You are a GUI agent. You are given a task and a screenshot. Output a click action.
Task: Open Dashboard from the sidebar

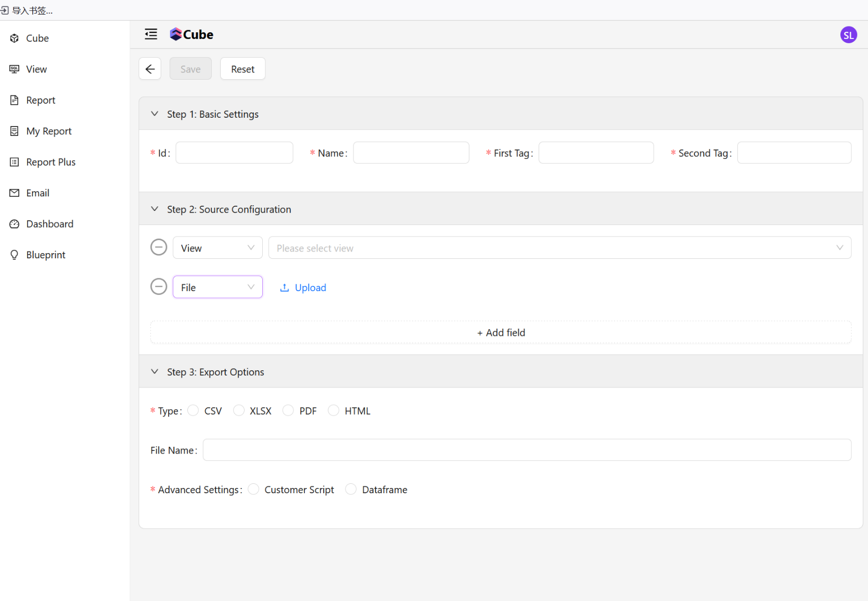pyautogui.click(x=49, y=224)
